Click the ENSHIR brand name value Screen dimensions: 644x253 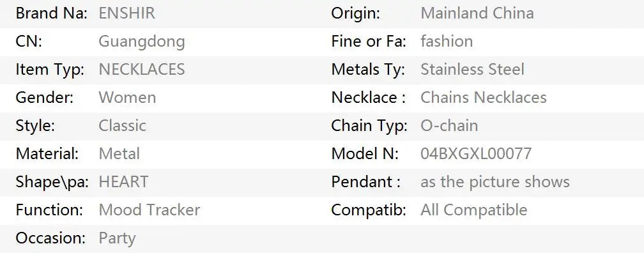[x=127, y=13]
